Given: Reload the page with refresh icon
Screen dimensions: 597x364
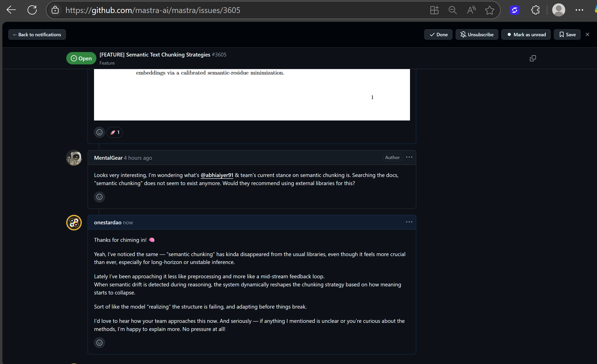Looking at the screenshot, I should click(x=32, y=10).
